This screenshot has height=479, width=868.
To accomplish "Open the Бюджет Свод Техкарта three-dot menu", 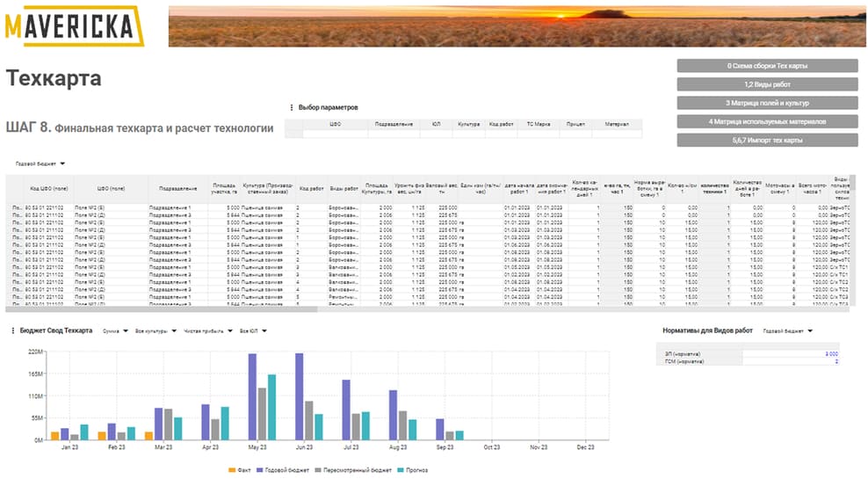I will [11, 331].
